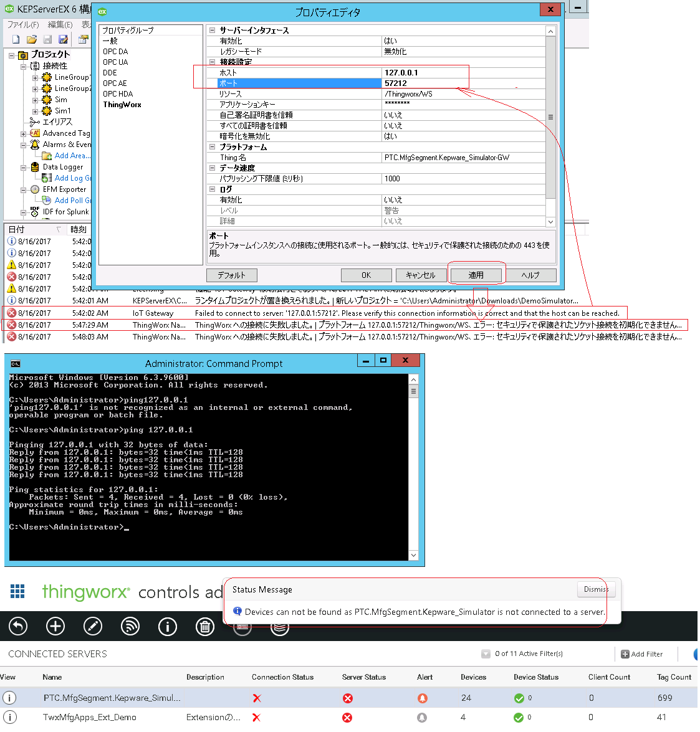Select the ThingWorx property group
This screenshot has height=732, width=700.
click(x=122, y=105)
